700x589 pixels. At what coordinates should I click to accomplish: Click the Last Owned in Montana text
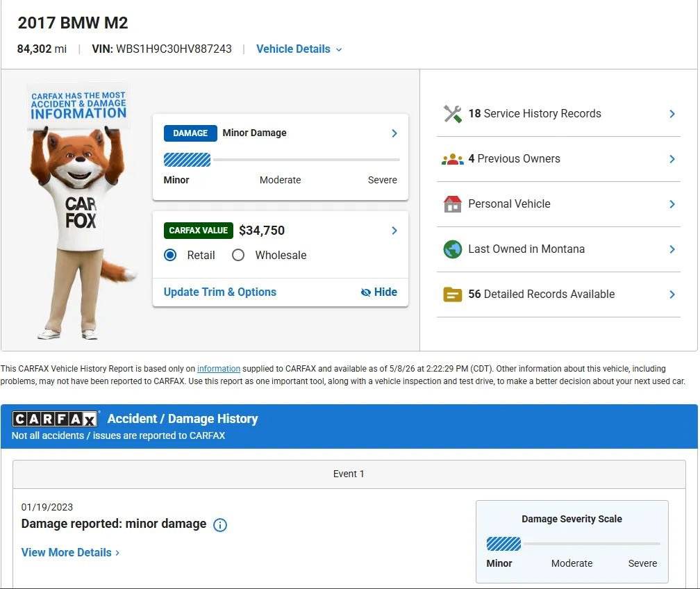(526, 249)
